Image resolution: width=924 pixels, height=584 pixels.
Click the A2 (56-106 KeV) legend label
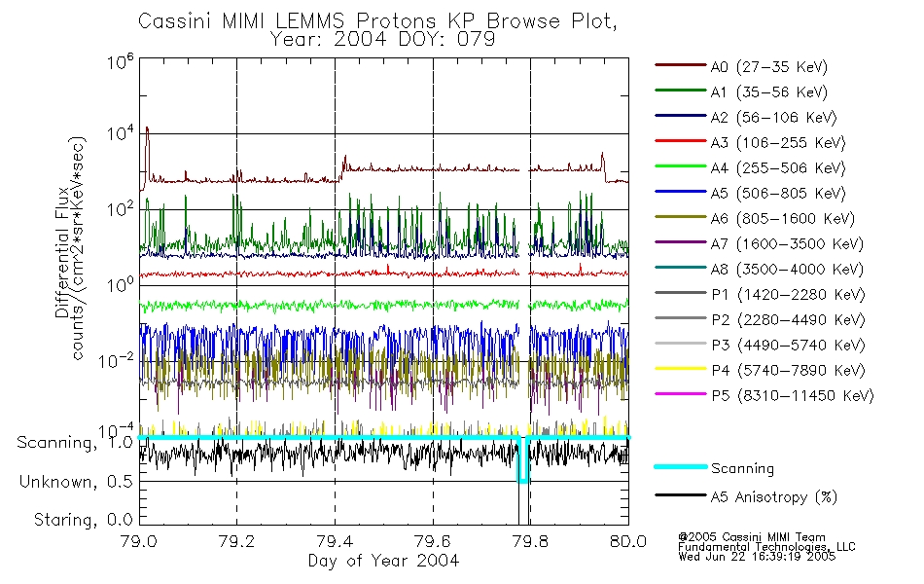point(773,118)
